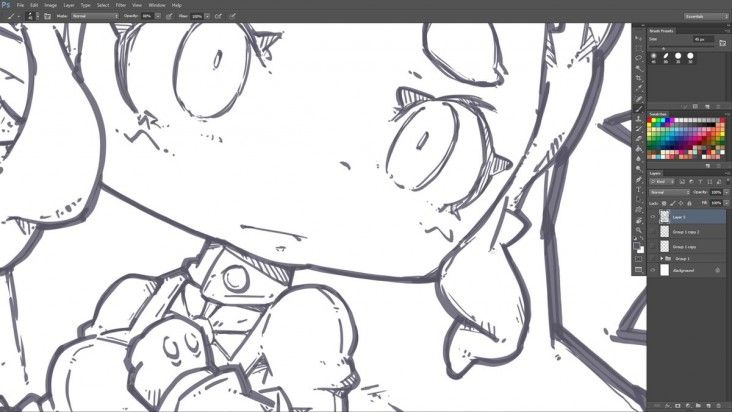Select the Blur tool
Viewport: 732px width, 412px height.
coord(638,159)
